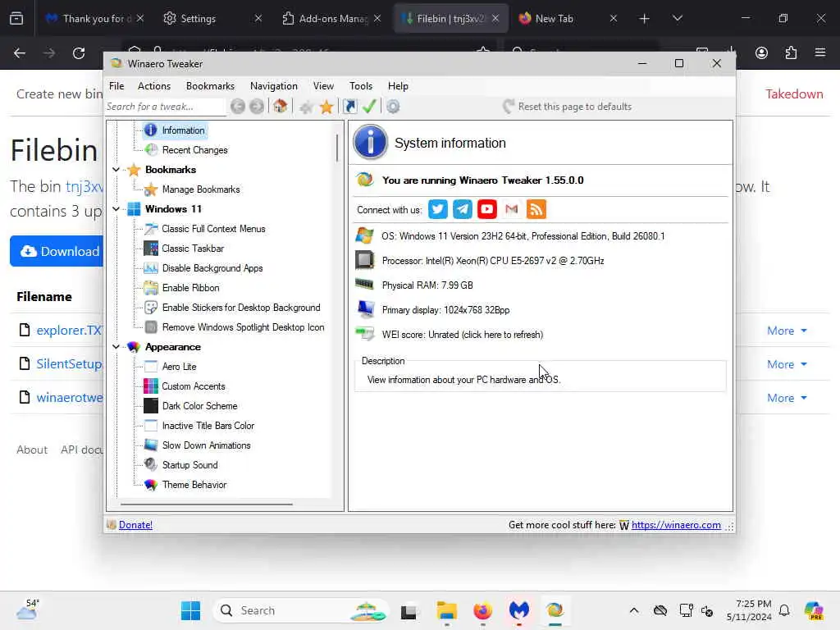Click the gold star bookmarks toolbar icon

[326, 107]
